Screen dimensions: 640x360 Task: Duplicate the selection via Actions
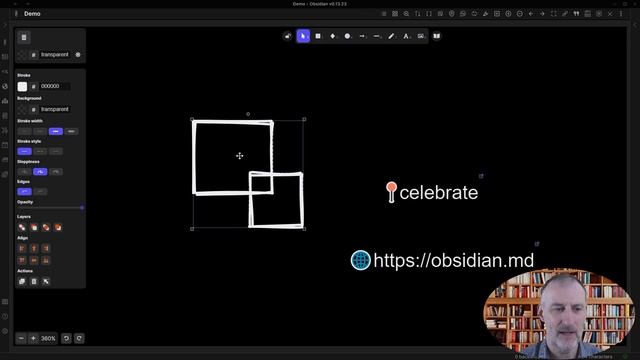point(22,281)
